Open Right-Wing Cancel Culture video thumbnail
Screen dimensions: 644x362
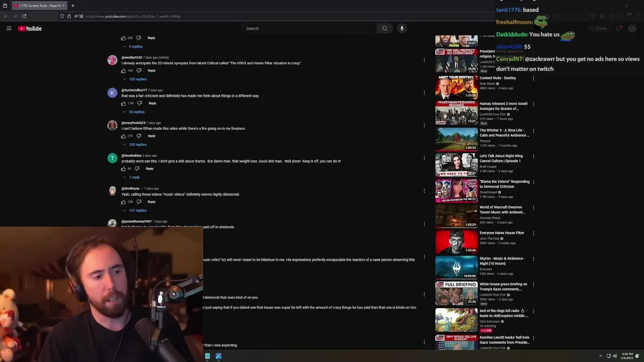click(456, 165)
